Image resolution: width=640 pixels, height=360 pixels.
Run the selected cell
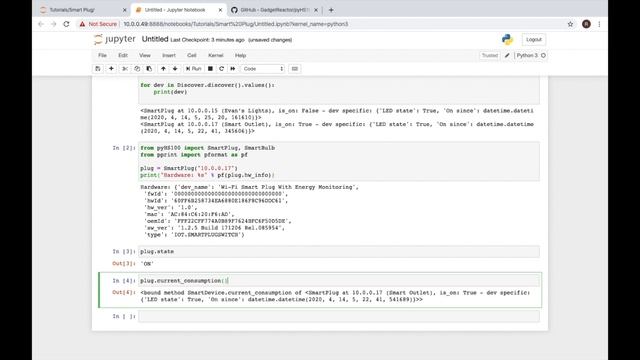click(x=193, y=69)
